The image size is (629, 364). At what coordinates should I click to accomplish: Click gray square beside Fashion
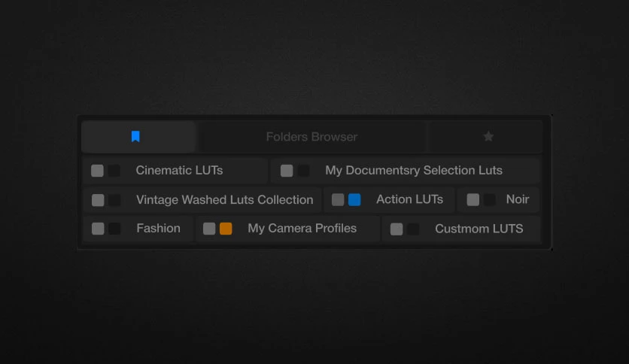tap(98, 229)
